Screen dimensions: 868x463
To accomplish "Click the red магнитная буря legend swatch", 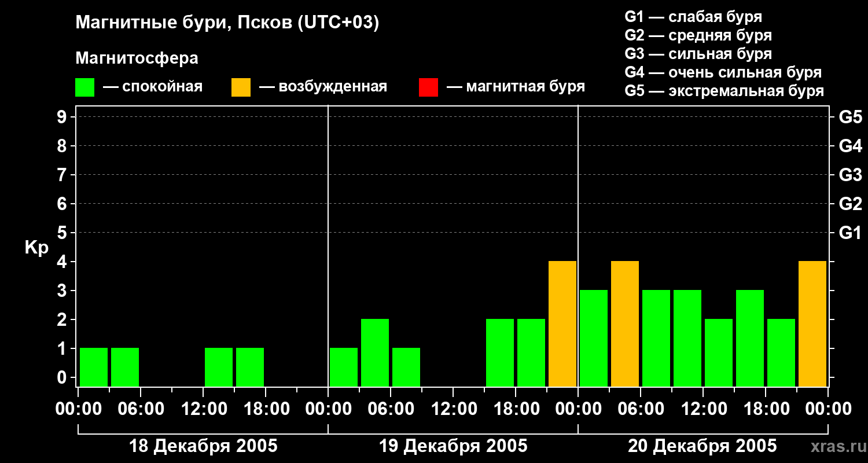I will (x=428, y=87).
